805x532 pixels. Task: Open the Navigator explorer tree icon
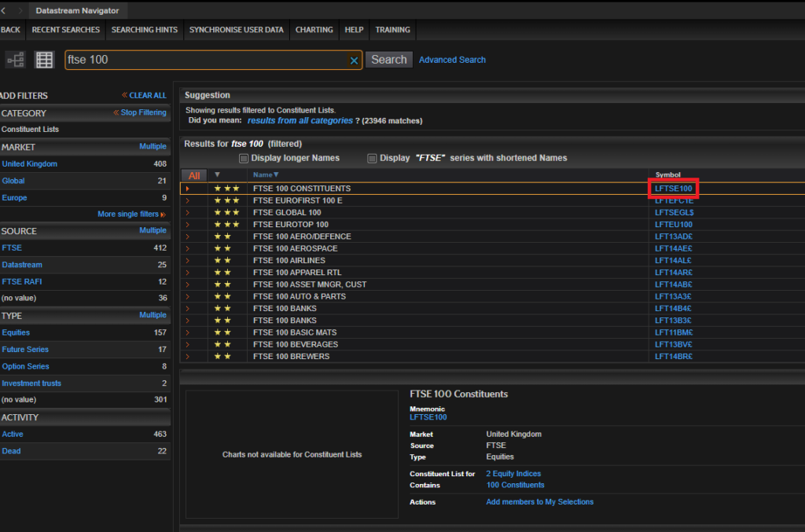pos(16,59)
